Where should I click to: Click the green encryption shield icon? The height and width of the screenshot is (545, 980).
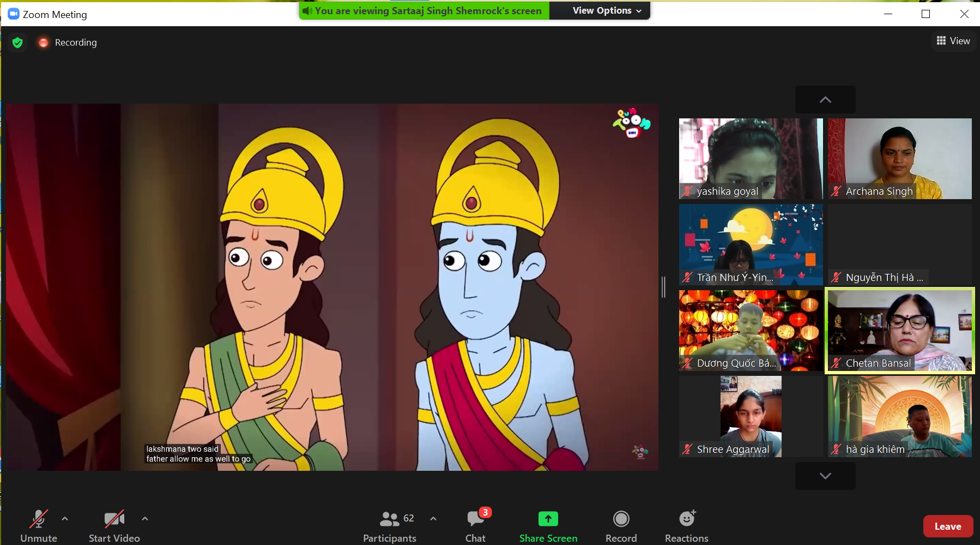click(x=17, y=43)
